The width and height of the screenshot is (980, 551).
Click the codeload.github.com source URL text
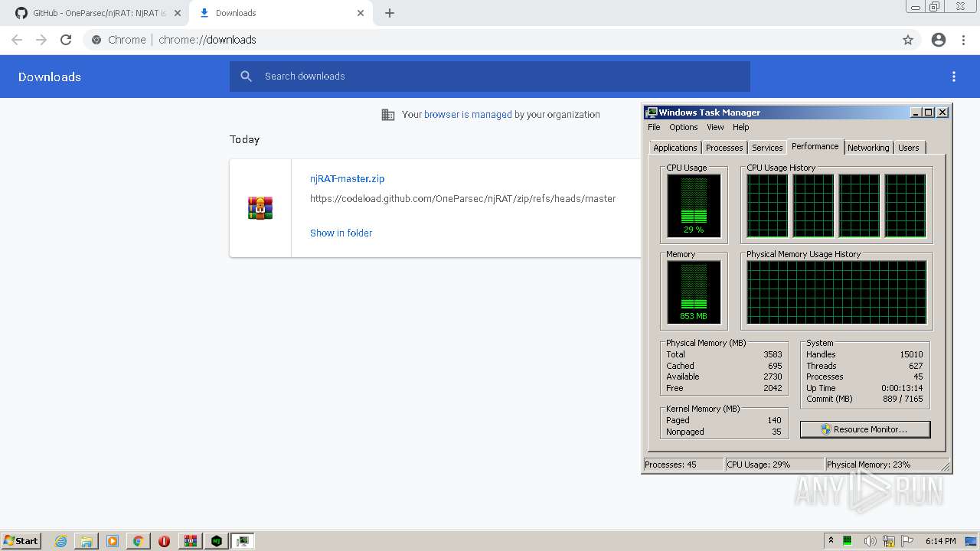click(x=462, y=199)
